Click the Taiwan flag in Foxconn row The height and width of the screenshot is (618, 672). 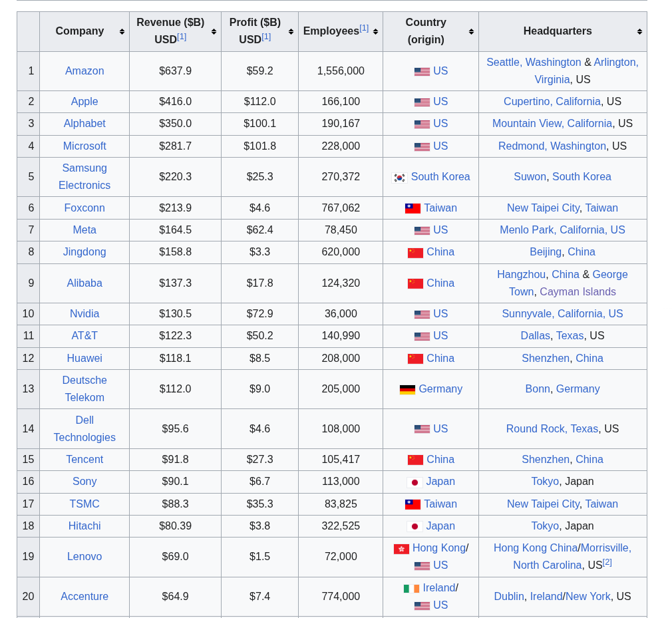413,208
